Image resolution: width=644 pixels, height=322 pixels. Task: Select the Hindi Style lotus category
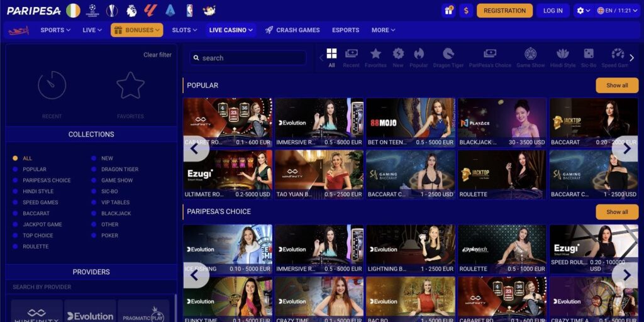tap(563, 58)
